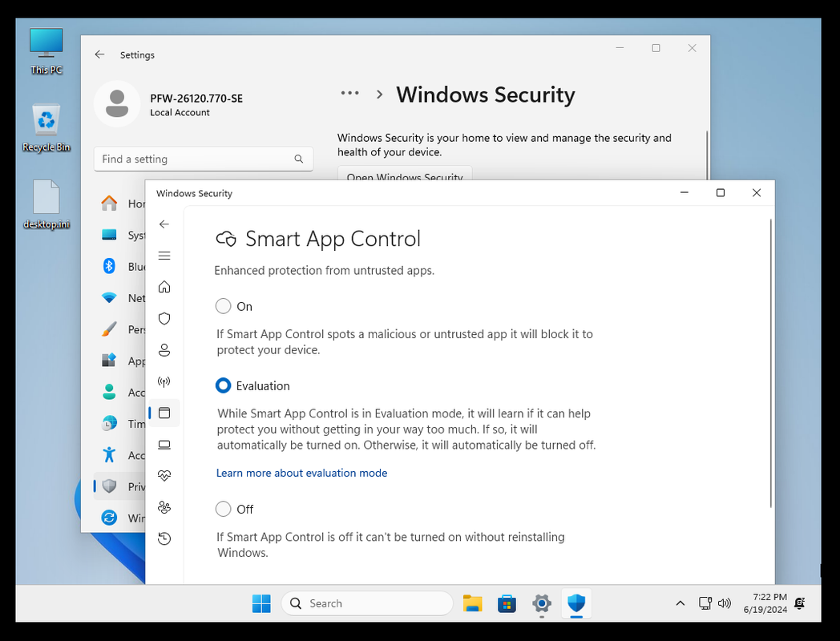This screenshot has height=641, width=840.
Task: Select the Evaluation radio button
Action: coord(223,385)
